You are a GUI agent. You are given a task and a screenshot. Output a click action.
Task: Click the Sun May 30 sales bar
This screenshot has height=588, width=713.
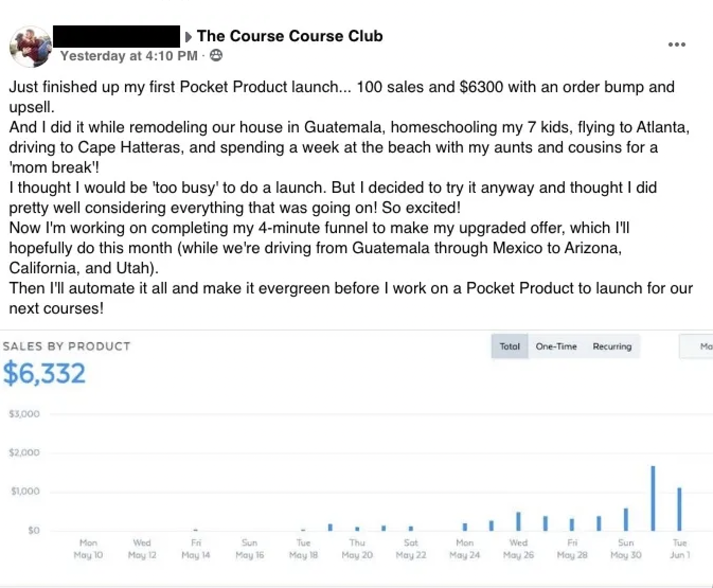626,519
